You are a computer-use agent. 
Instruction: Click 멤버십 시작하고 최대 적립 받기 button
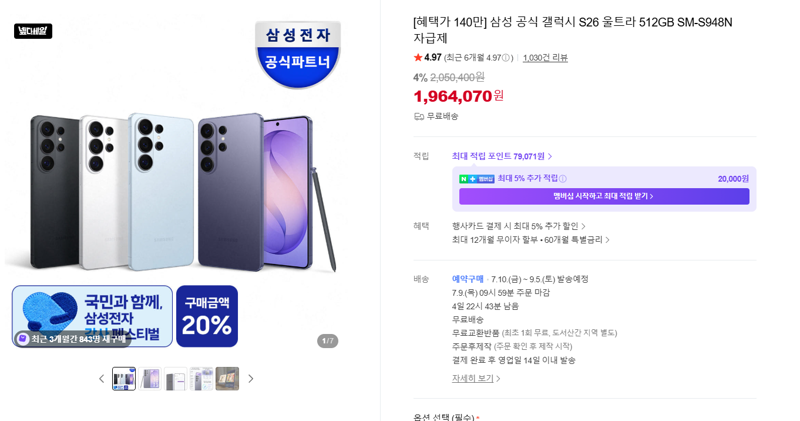[604, 196]
